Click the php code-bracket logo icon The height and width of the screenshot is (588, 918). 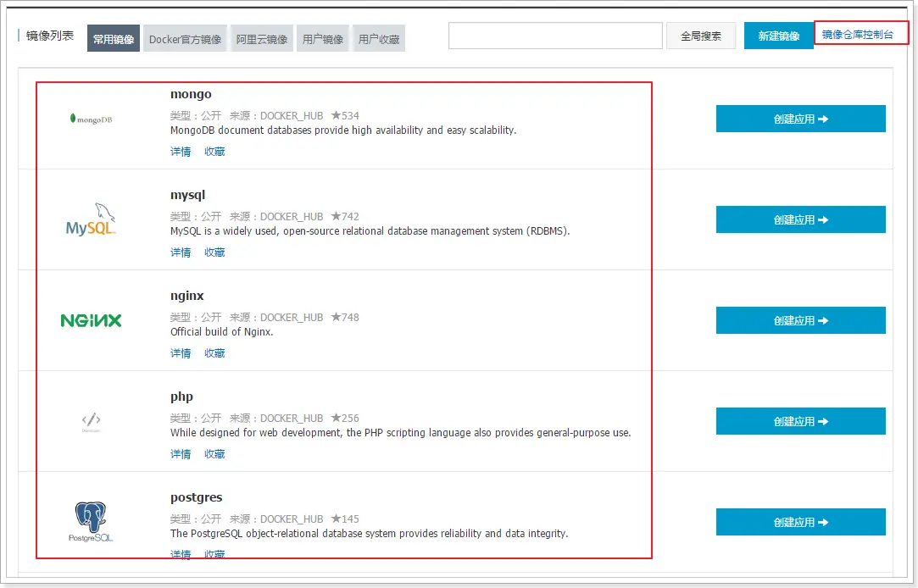[91, 421]
